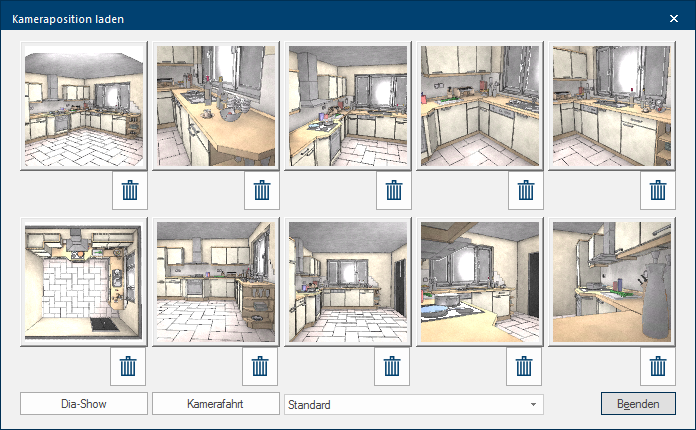Close the Kameraposition laden dialog
Image resolution: width=696 pixels, height=430 pixels.
[x=673, y=18]
